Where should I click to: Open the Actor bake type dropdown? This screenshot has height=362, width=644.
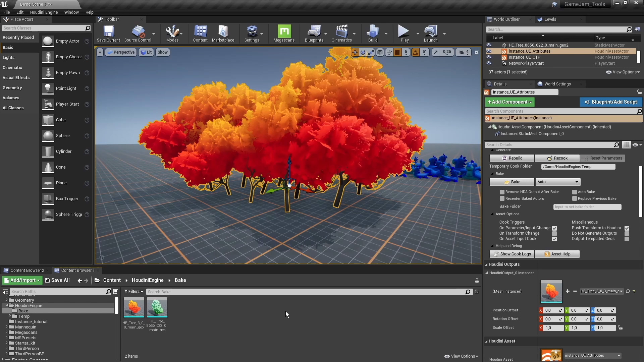[x=558, y=181]
